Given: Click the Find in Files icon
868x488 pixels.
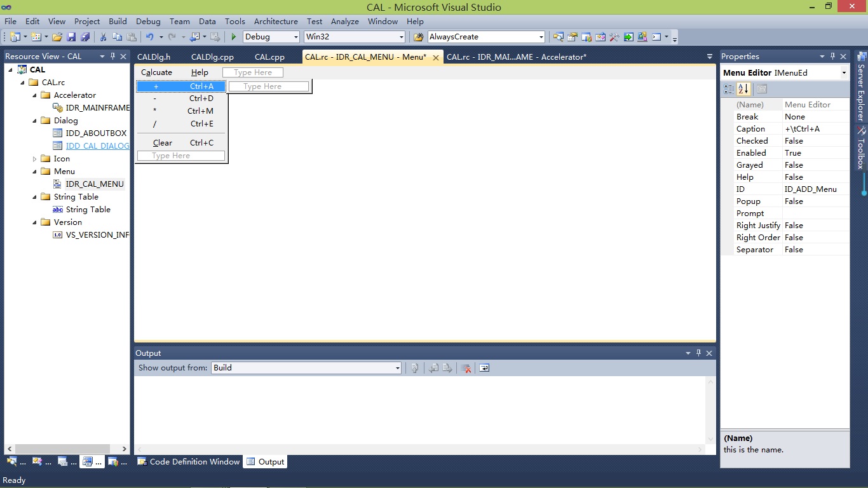Looking at the screenshot, I should click(418, 37).
